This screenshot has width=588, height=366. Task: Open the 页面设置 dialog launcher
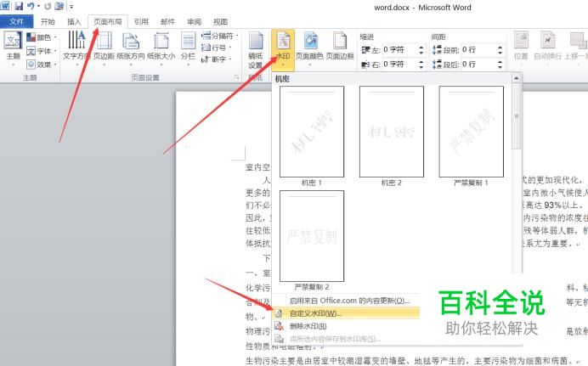click(x=236, y=77)
